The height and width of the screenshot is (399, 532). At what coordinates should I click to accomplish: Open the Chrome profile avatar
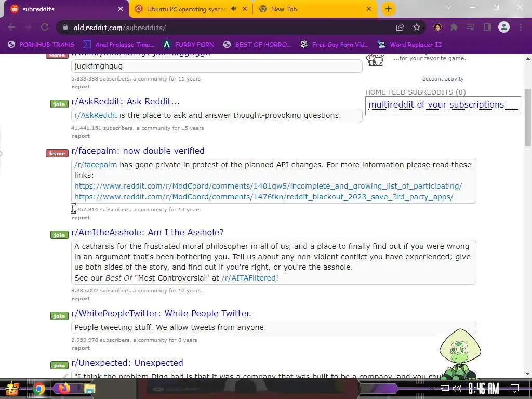click(x=504, y=27)
